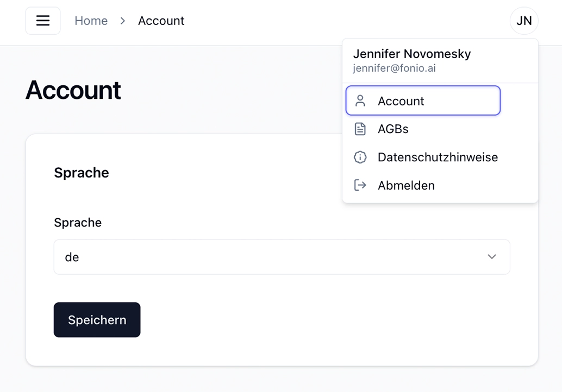The image size is (562, 392).
Task: Click the info badge icon for Datenschutzhinweise
Action: (x=360, y=157)
